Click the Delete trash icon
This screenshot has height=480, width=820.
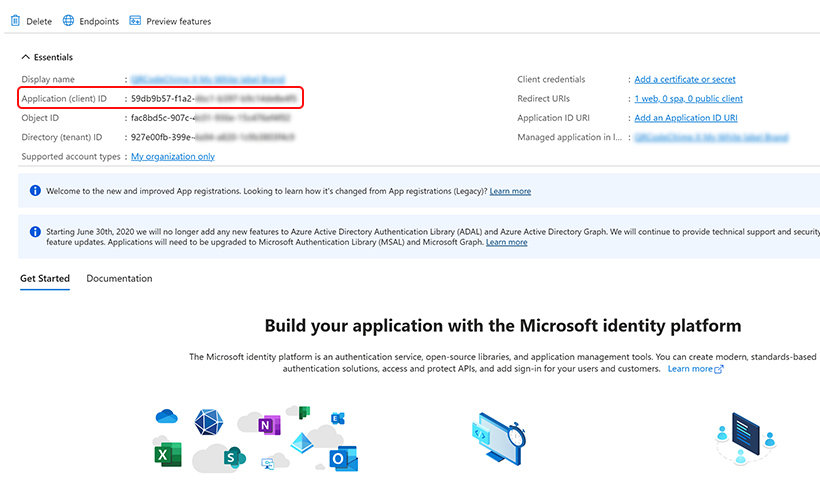[15, 21]
